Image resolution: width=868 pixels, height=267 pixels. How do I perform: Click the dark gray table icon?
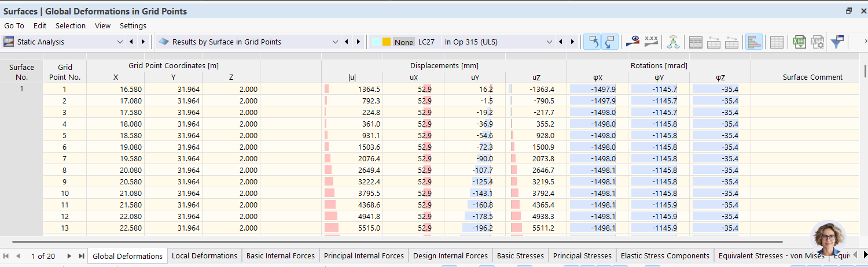(696, 42)
